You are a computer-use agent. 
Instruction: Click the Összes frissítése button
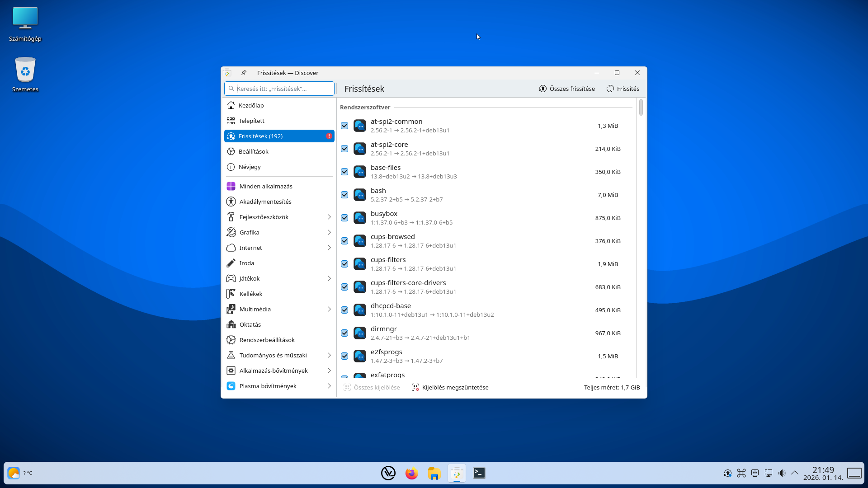pos(567,89)
